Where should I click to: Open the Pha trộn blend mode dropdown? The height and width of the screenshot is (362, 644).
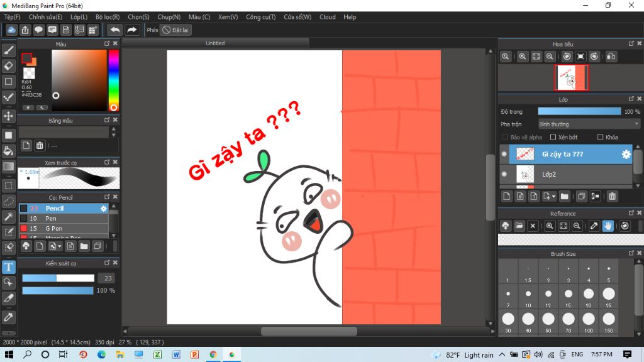(589, 124)
